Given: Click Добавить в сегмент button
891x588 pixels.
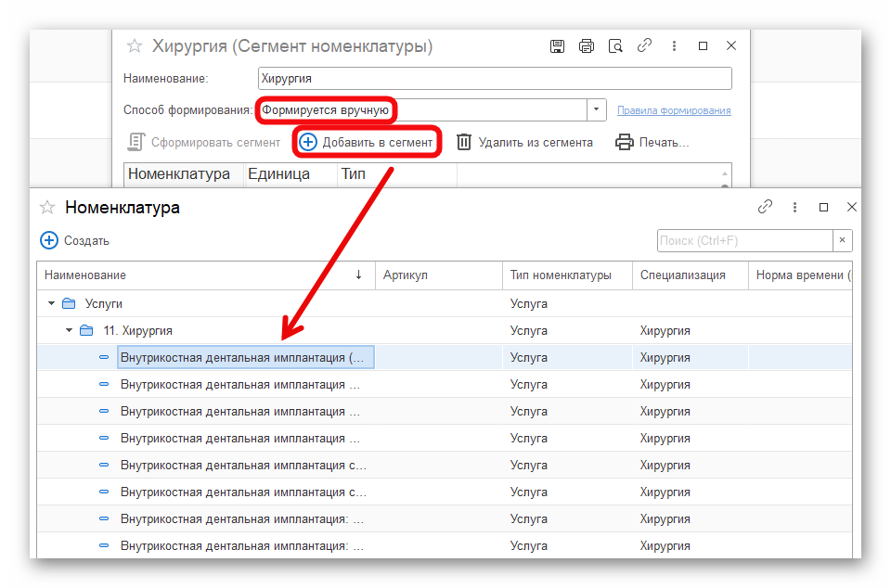Looking at the screenshot, I should pyautogui.click(x=368, y=142).
